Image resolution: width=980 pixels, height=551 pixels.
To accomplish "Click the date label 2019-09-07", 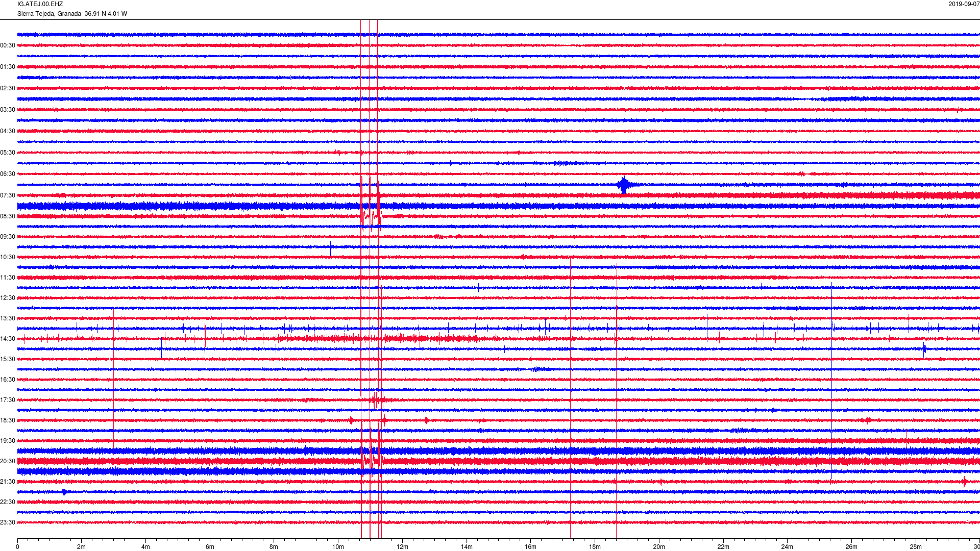I will pyautogui.click(x=964, y=4).
